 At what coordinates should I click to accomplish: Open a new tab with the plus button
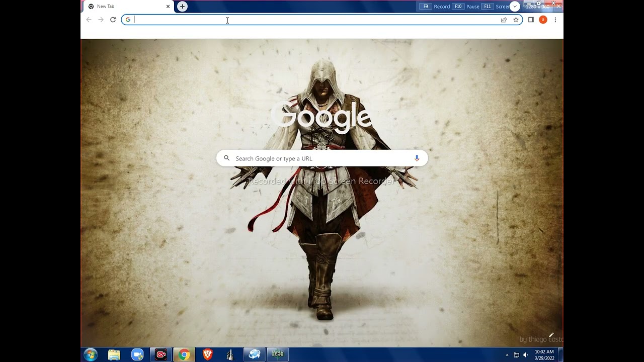[x=182, y=7]
